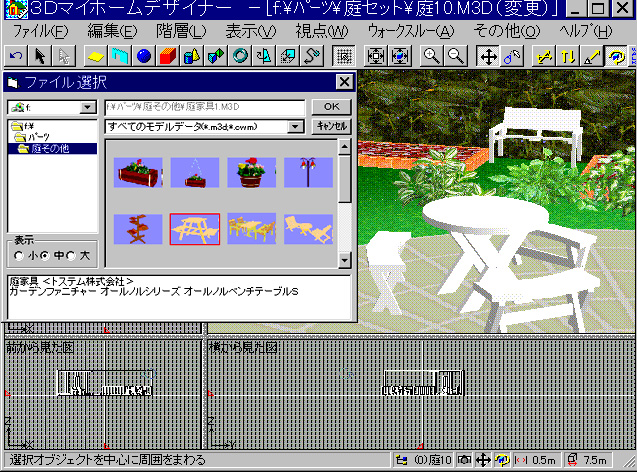637x472 pixels.
Task: Open the 視点(W) menu
Action: click(322, 31)
